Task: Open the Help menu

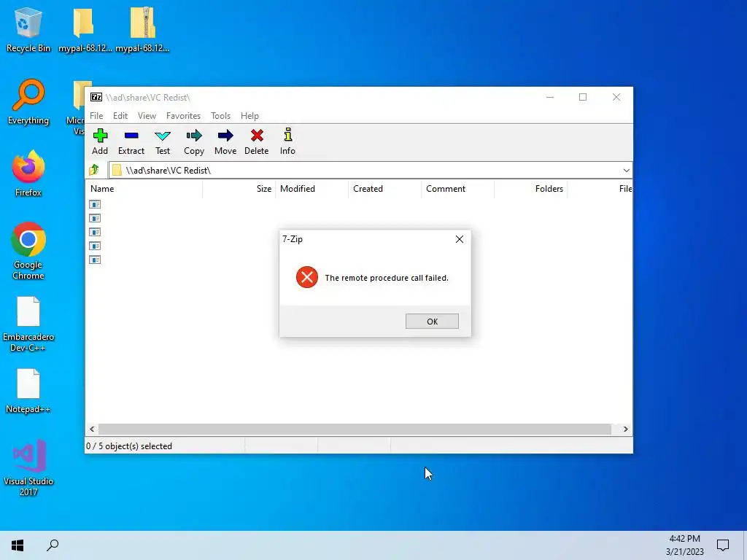Action: pyautogui.click(x=249, y=116)
